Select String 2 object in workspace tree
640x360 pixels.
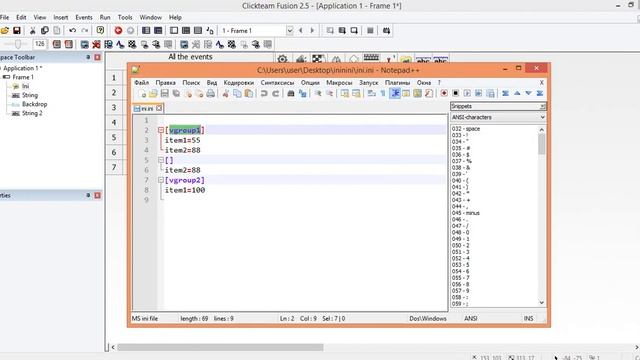tap(32, 113)
